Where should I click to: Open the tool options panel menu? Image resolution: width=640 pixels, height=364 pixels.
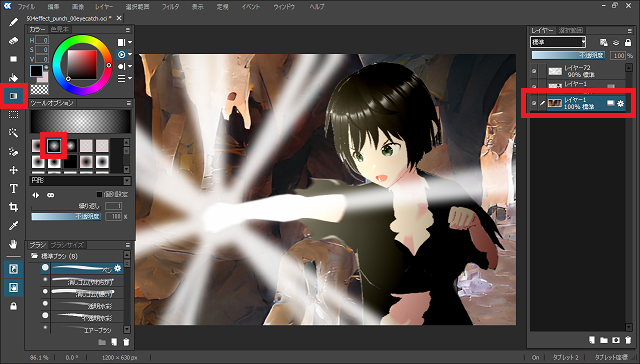(128, 103)
